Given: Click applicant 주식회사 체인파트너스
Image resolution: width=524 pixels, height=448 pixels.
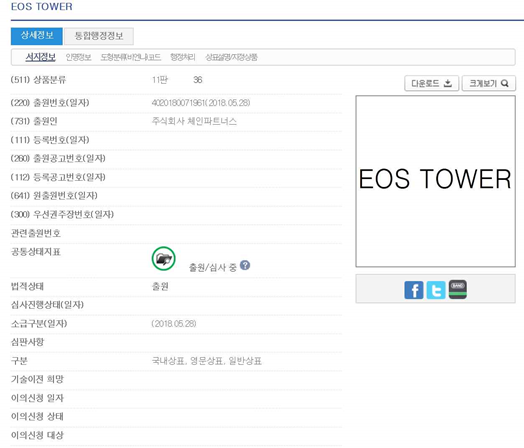Looking at the screenshot, I should (x=194, y=121).
